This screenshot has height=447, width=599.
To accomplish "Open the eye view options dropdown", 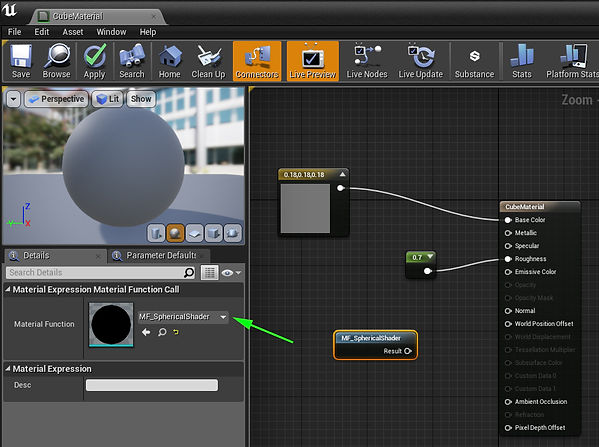I will (231, 273).
